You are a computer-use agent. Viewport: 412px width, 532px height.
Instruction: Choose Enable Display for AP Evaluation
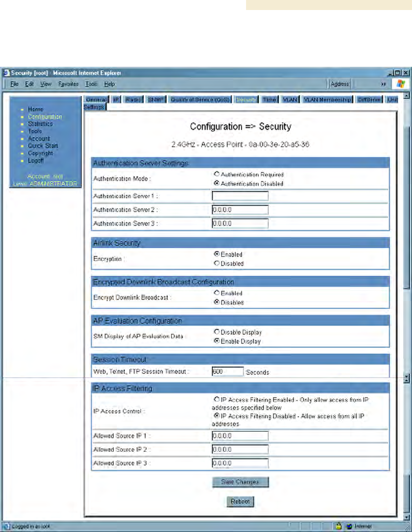tap(216, 341)
